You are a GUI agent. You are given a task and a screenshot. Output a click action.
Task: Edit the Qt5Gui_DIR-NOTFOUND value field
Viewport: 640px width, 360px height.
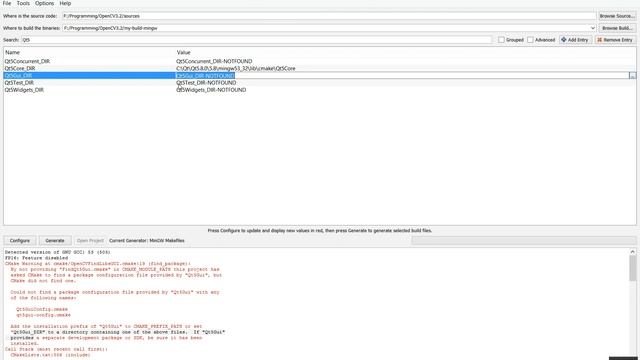402,76
